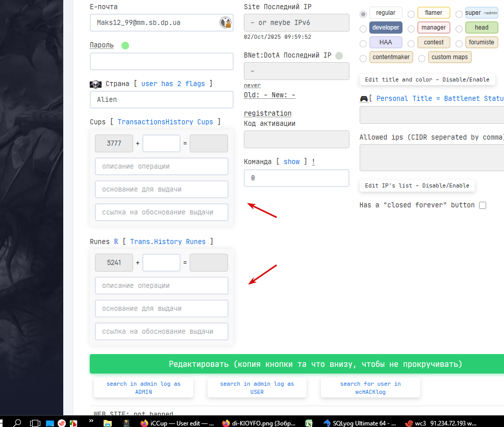
Task: Focus the Страна field containing Alien
Action: coord(161,99)
